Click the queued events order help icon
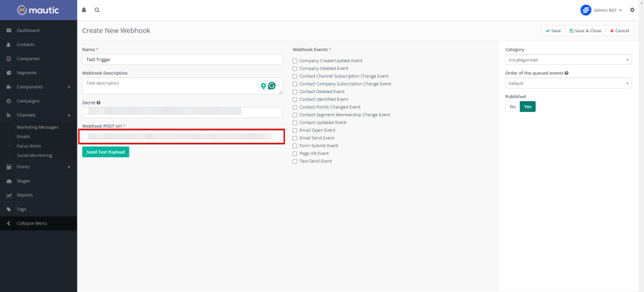The height and width of the screenshot is (292, 644). tap(567, 73)
